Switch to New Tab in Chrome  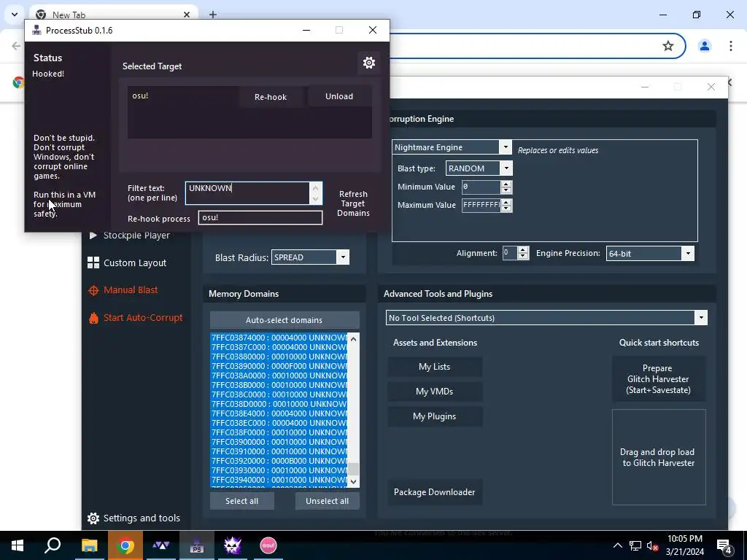tap(113, 15)
